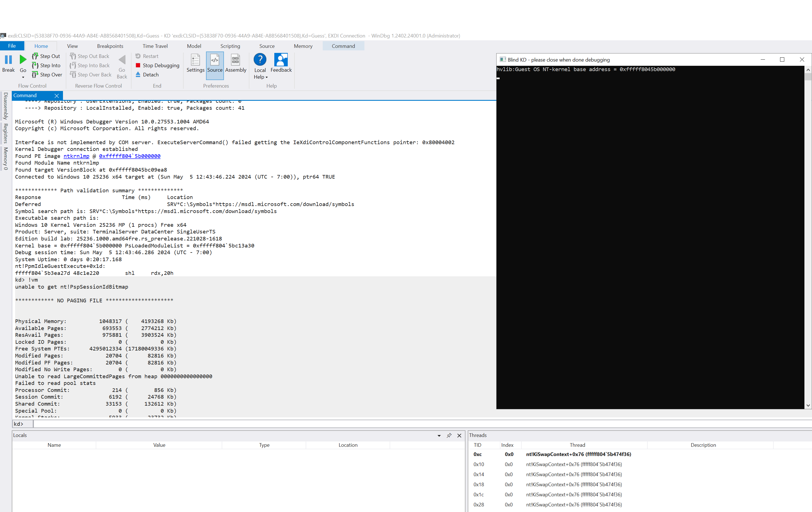Click the 0xfffff804`5b000000 address link
The width and height of the screenshot is (812, 512).
[x=130, y=156]
